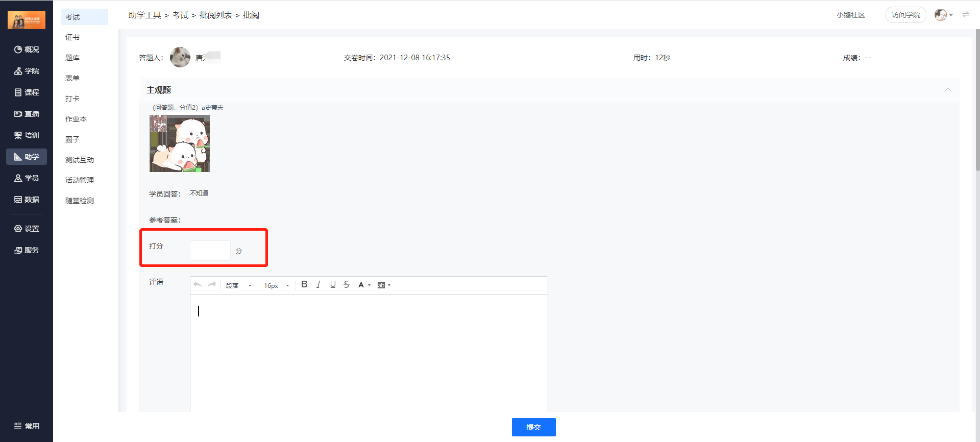Screen dimensions: 980x442
Task: Open the question's cat image thumbnail
Action: [180, 143]
